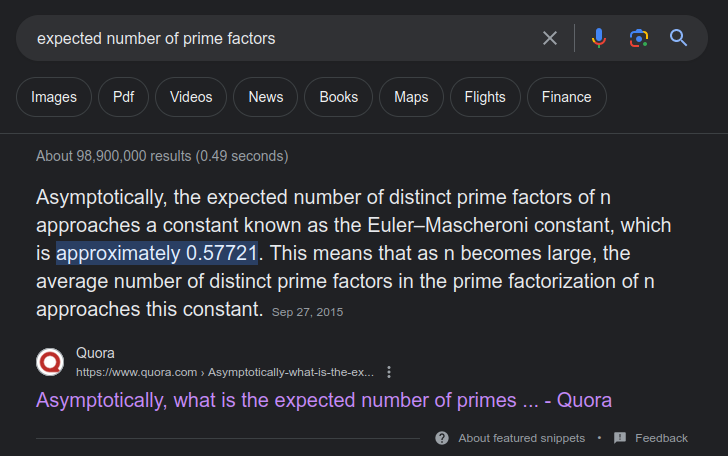Switch to the Videos filter
Screen dimensions: 728x456
pyautogui.click(x=191, y=97)
